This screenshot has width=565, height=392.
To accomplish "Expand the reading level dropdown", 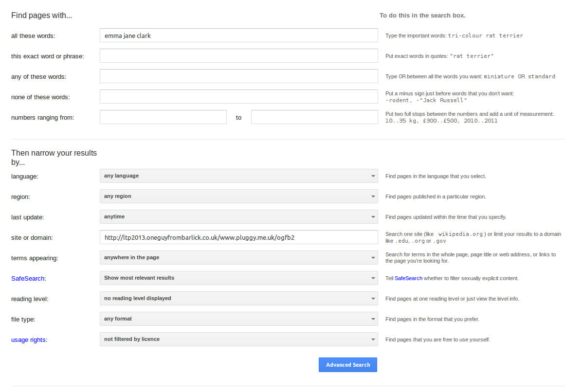I will pyautogui.click(x=238, y=299).
